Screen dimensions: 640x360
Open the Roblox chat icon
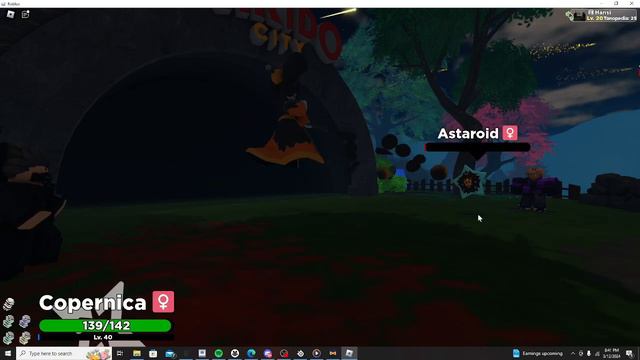(25, 14)
